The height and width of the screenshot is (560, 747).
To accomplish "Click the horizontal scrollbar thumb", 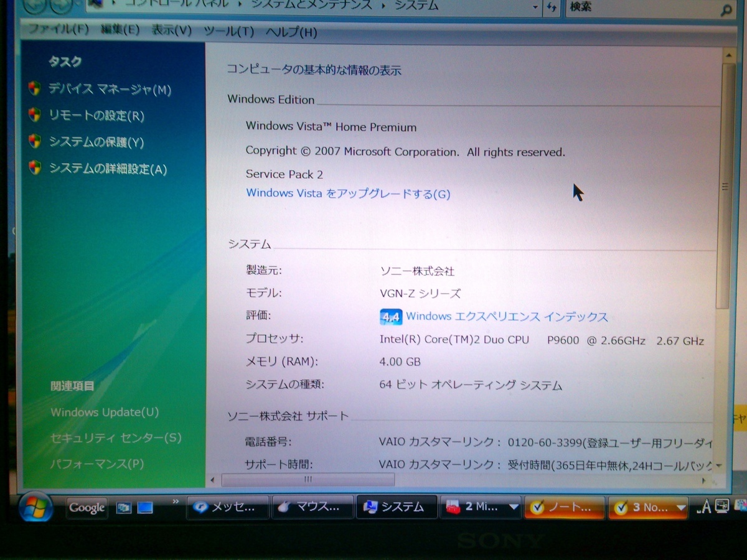I will 308,480.
